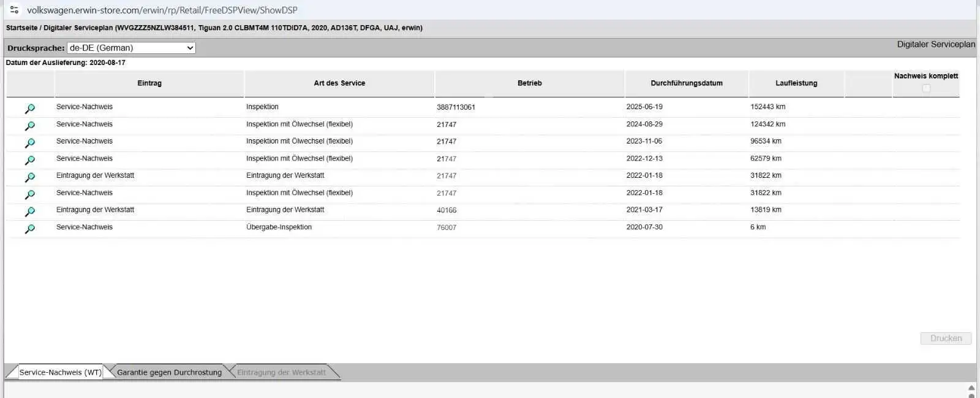View details of the 13819 km workshop entry

pos(29,212)
